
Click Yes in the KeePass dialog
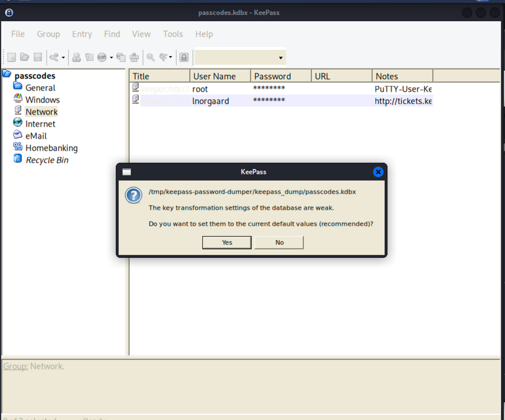(x=227, y=243)
